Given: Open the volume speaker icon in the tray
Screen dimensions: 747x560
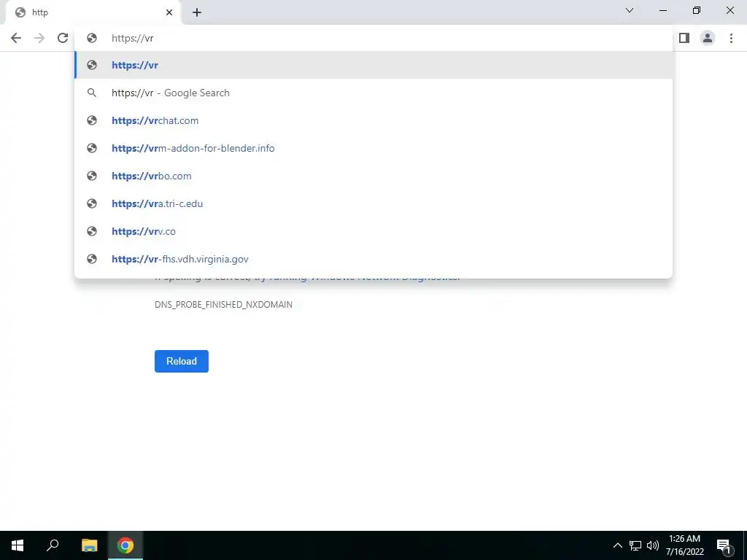Looking at the screenshot, I should point(653,545).
